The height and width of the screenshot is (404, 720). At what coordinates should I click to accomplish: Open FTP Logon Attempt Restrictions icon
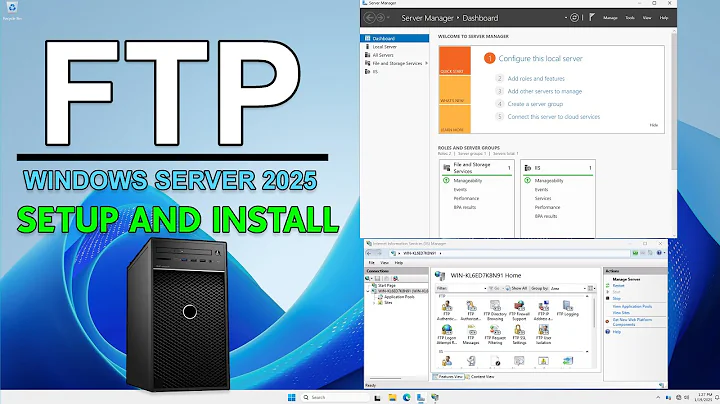[x=447, y=334]
